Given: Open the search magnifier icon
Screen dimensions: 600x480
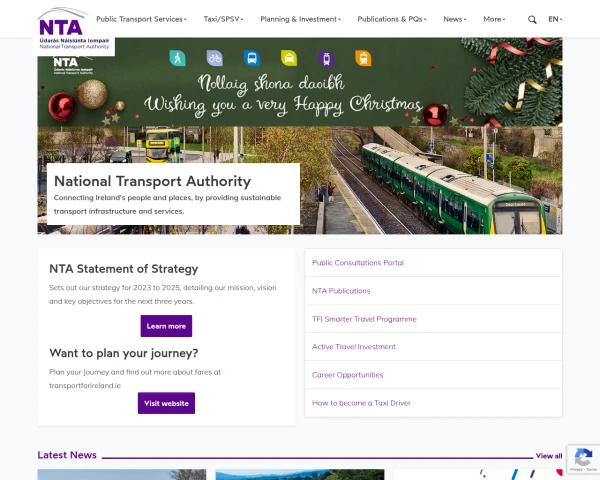Looking at the screenshot, I should pos(532,20).
